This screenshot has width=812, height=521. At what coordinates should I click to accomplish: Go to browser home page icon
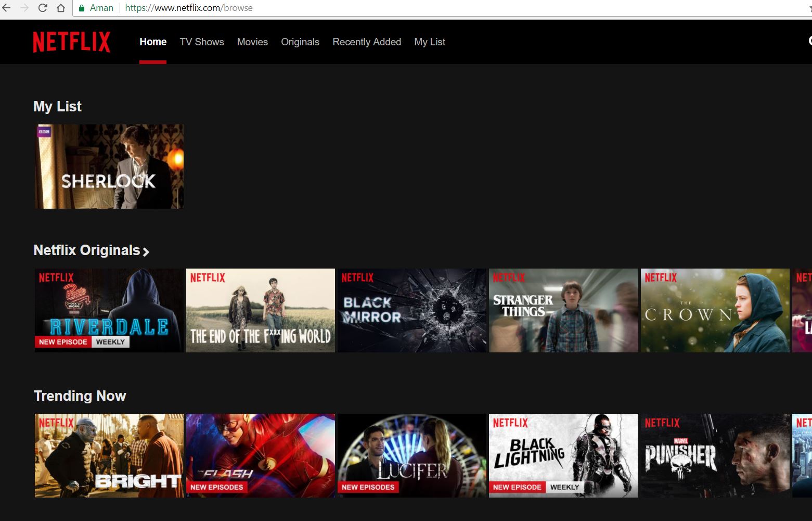click(x=61, y=8)
